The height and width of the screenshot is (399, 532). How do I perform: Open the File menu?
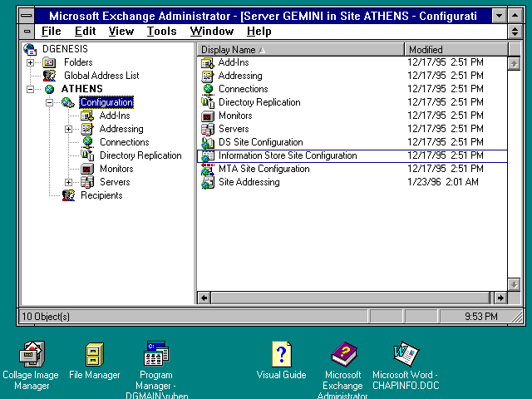point(51,32)
